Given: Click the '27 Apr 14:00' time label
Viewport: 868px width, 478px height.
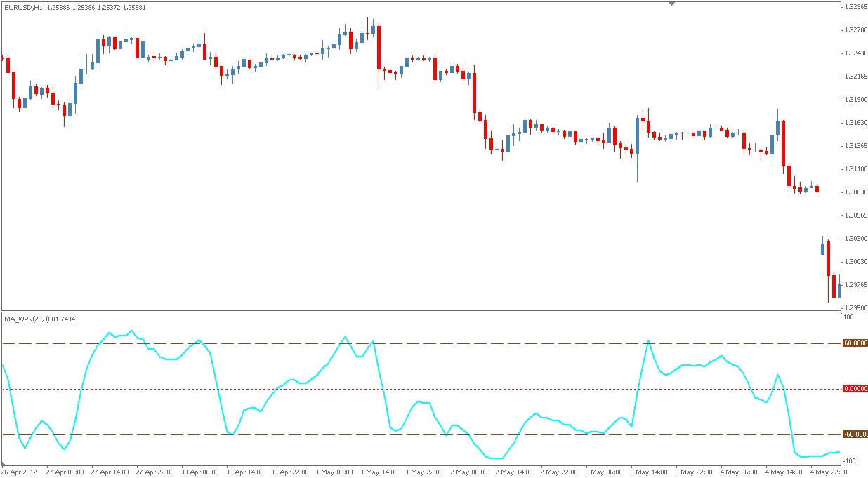Looking at the screenshot, I should [x=111, y=472].
